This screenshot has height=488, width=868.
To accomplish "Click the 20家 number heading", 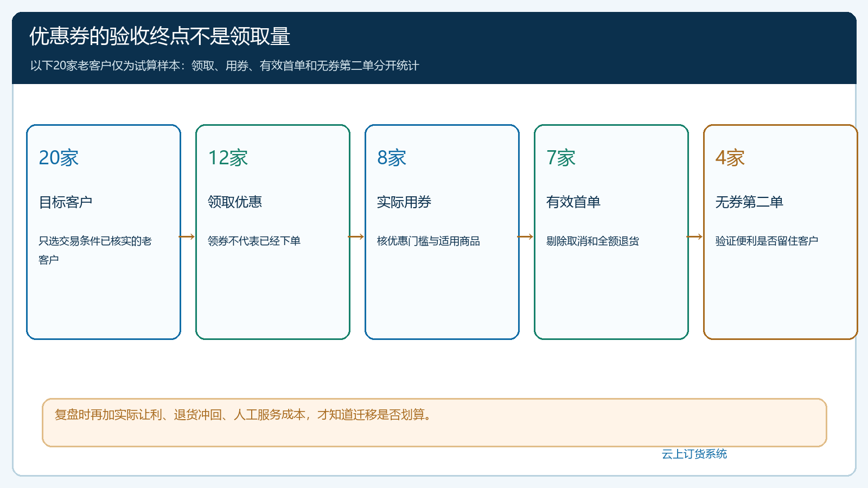I will (x=59, y=158).
